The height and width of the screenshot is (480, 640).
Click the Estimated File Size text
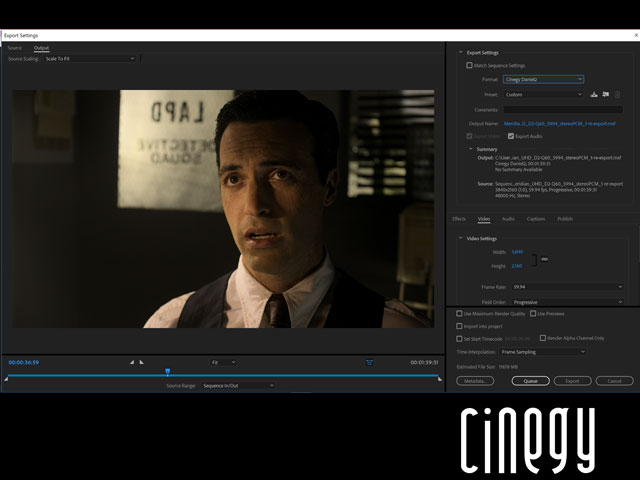487,367
